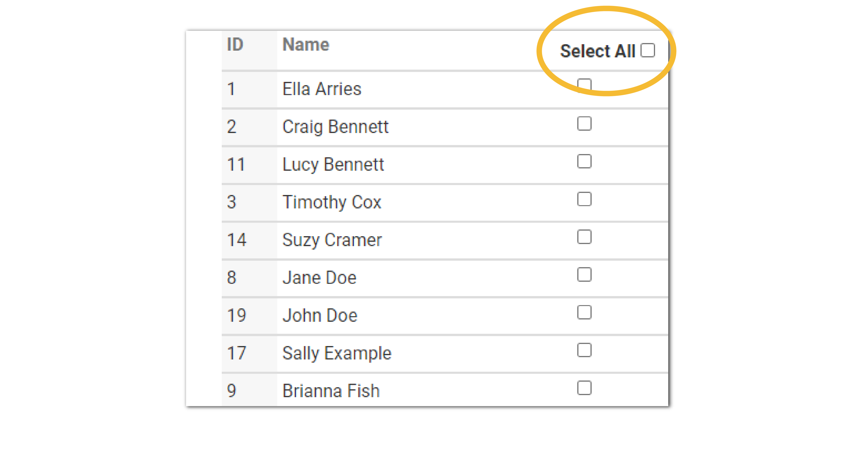Viewport: 868px width, 458px height.
Task: Click ID 14 in the table
Action: 237,240
